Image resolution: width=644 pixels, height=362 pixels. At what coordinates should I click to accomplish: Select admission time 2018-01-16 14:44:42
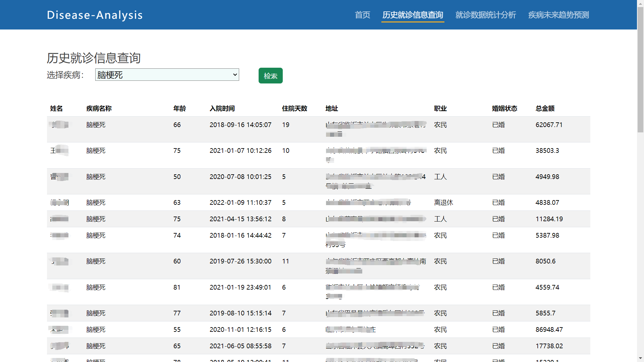240,236
